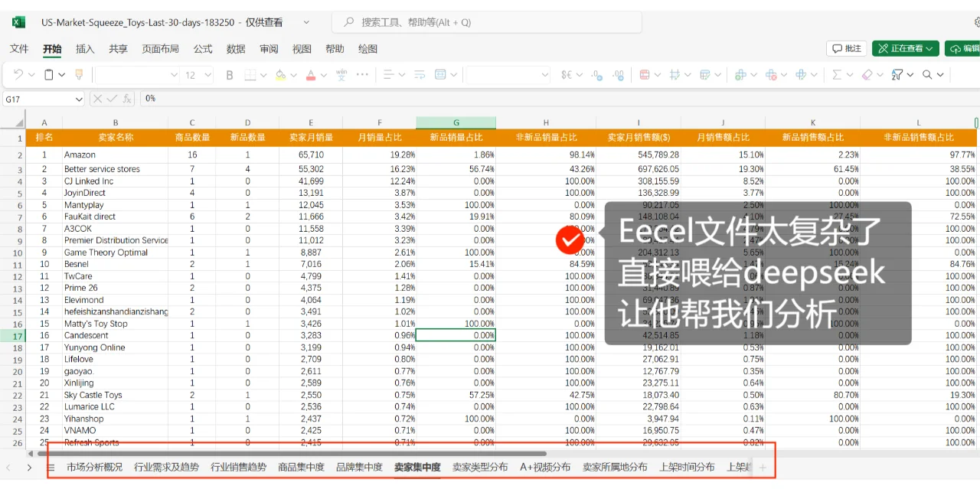The width and height of the screenshot is (980, 489).
Task: Click the next sheets arrow
Action: click(29, 467)
